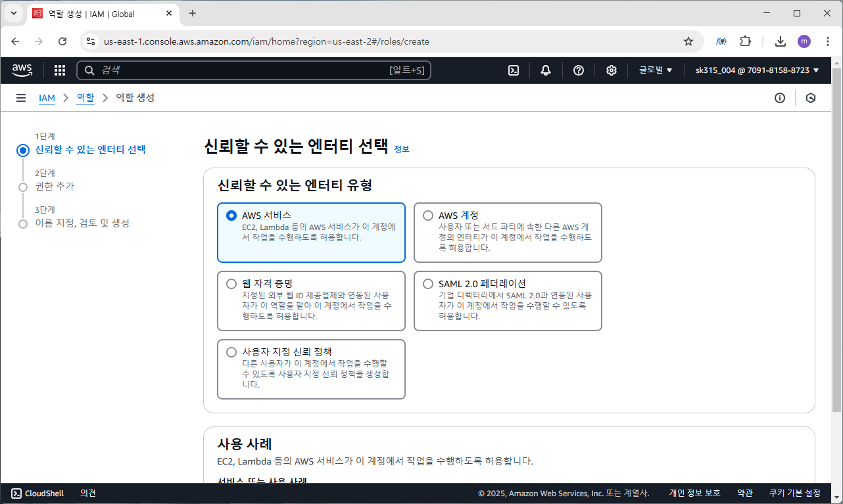Image resolution: width=843 pixels, height=504 pixels.
Task: Open the 글로벌 region dropdown
Action: click(656, 70)
